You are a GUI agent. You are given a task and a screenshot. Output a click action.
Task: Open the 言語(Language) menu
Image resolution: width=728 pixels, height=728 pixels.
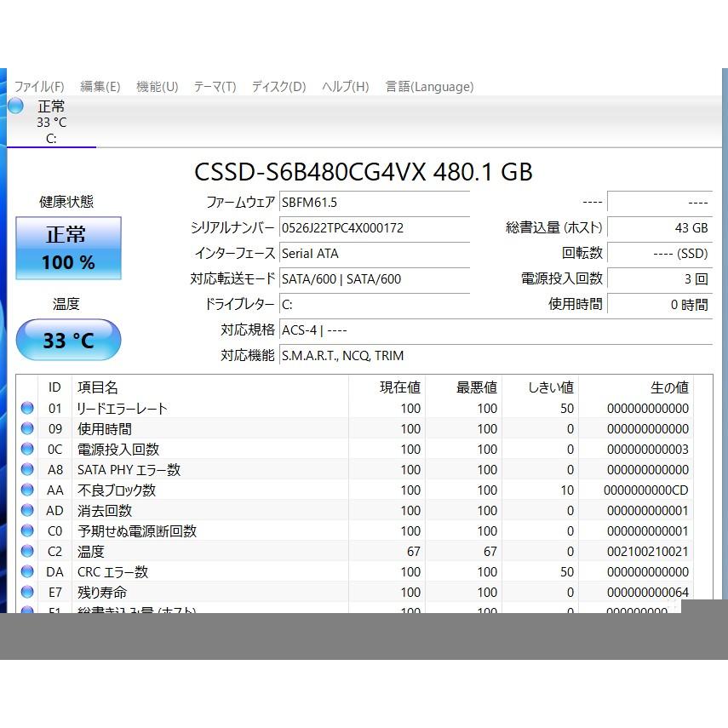429,87
